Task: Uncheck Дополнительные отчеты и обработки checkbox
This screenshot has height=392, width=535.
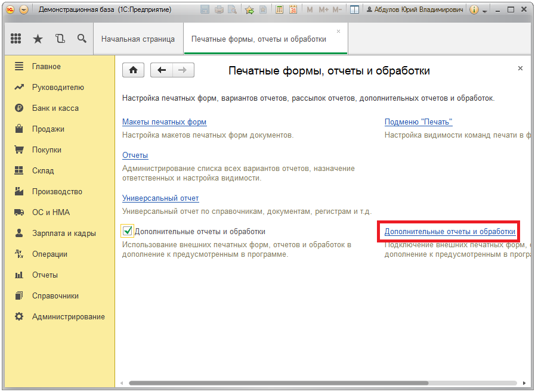Action: tap(127, 231)
